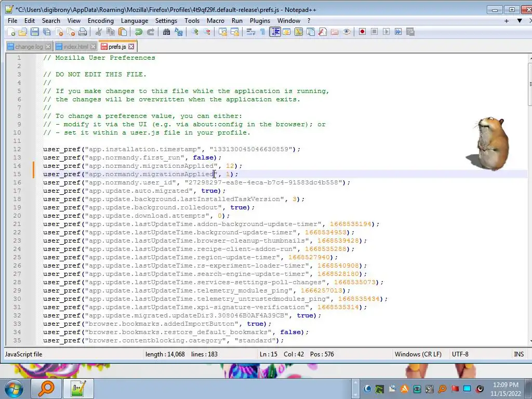532x399 pixels.
Task: Toggle Word wrap toolbar button
Action: 250,32
